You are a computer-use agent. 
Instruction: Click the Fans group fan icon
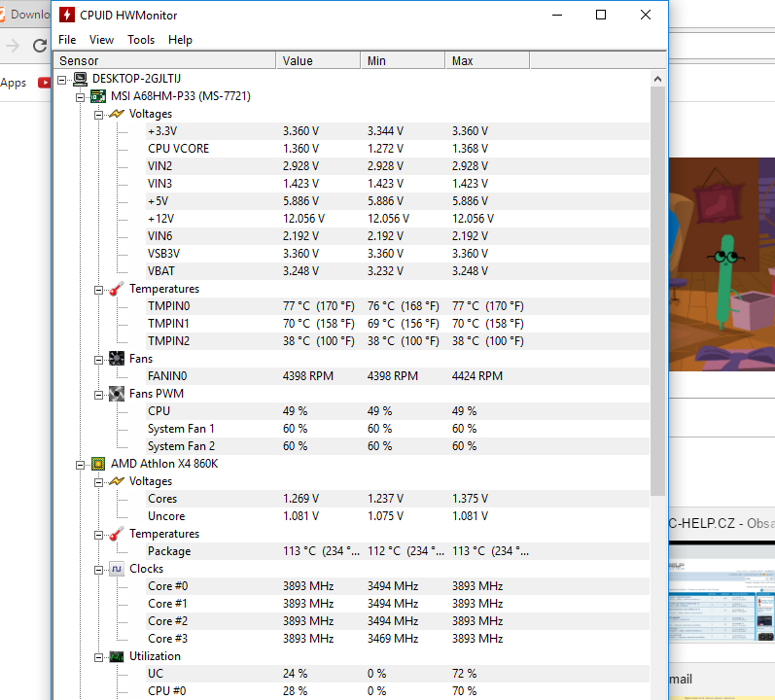[x=117, y=359]
